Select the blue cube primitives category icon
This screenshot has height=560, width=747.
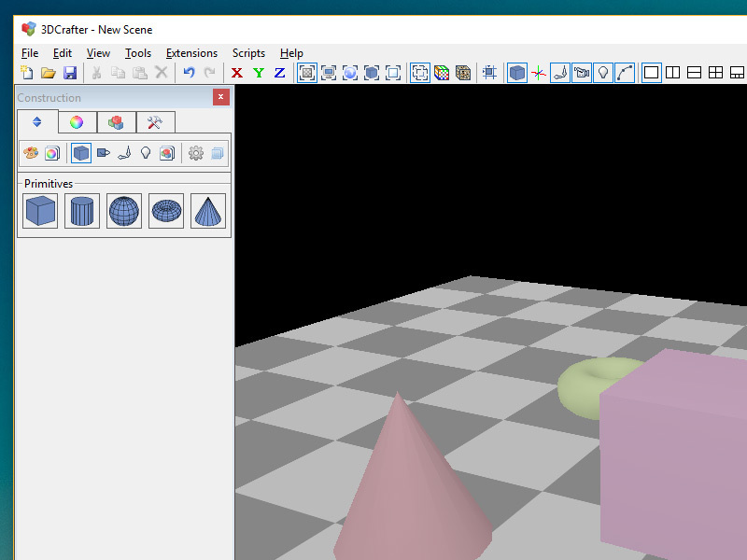[81, 153]
